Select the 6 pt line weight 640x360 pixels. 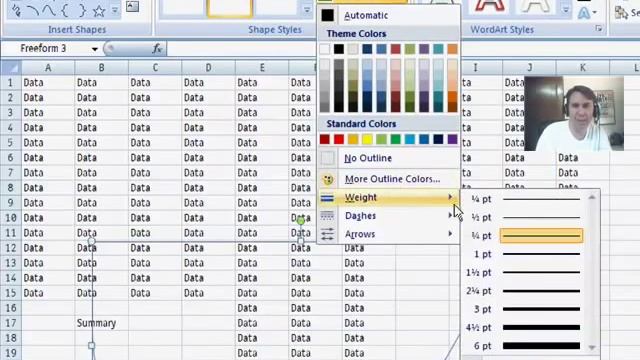pyautogui.click(x=525, y=346)
